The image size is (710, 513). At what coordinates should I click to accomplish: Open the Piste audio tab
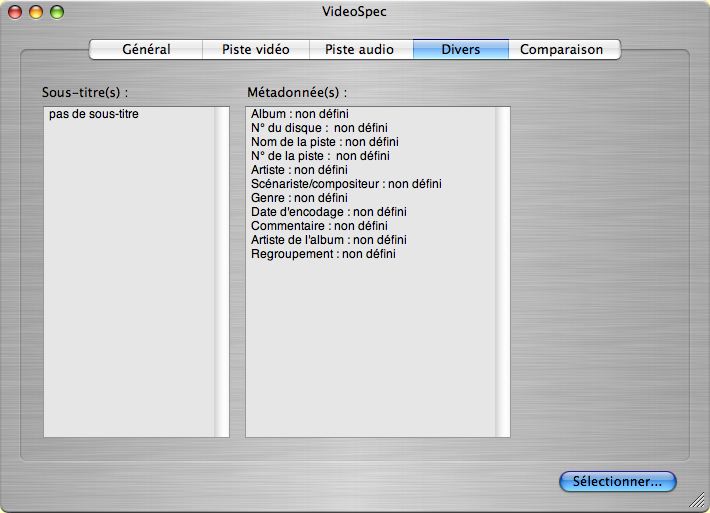361,49
